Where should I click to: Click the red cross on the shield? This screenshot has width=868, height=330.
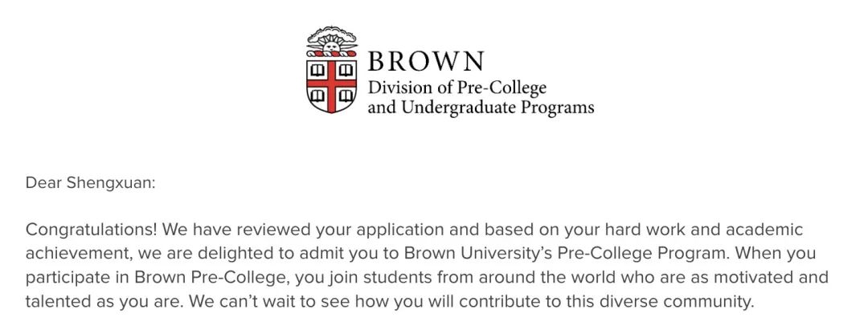(332, 84)
